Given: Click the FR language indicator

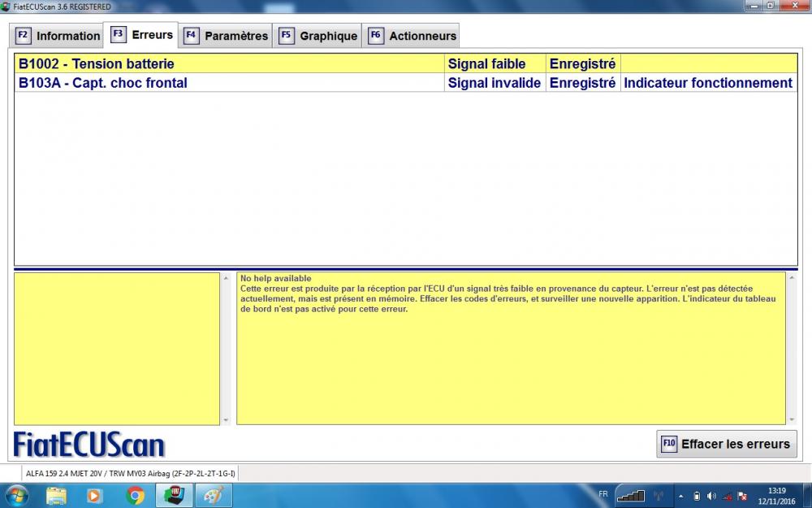Looking at the screenshot, I should tap(603, 494).
